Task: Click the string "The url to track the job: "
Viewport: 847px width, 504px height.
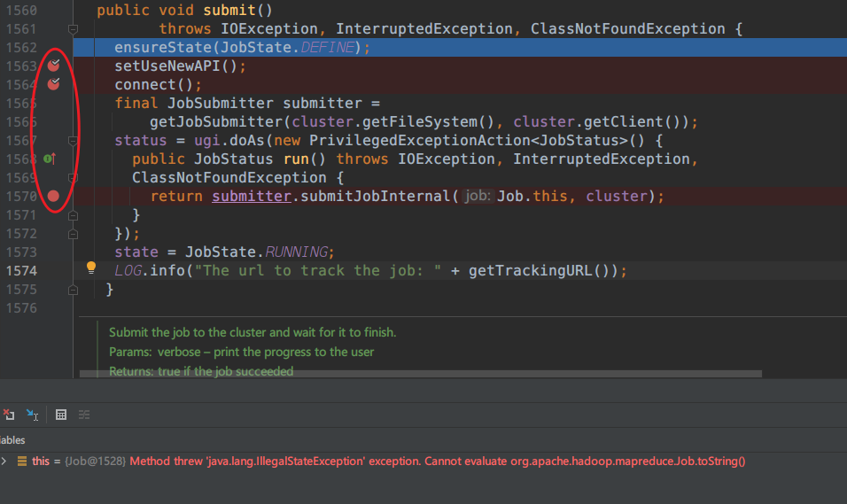Action: pyautogui.click(x=317, y=271)
